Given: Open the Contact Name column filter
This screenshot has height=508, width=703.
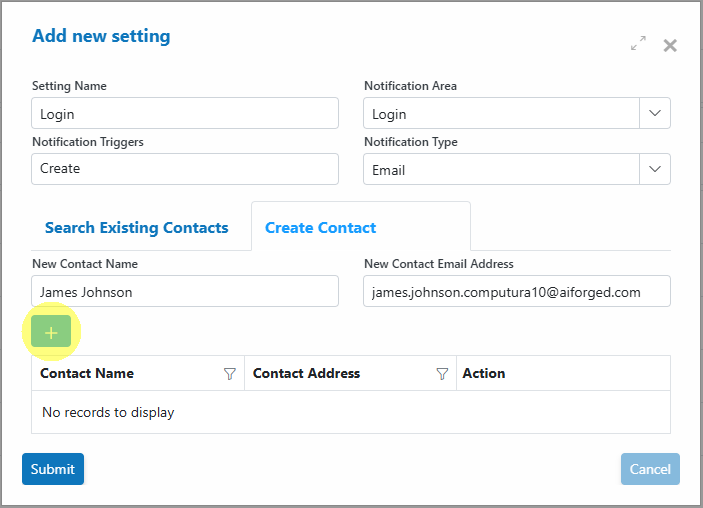Looking at the screenshot, I should (x=230, y=373).
